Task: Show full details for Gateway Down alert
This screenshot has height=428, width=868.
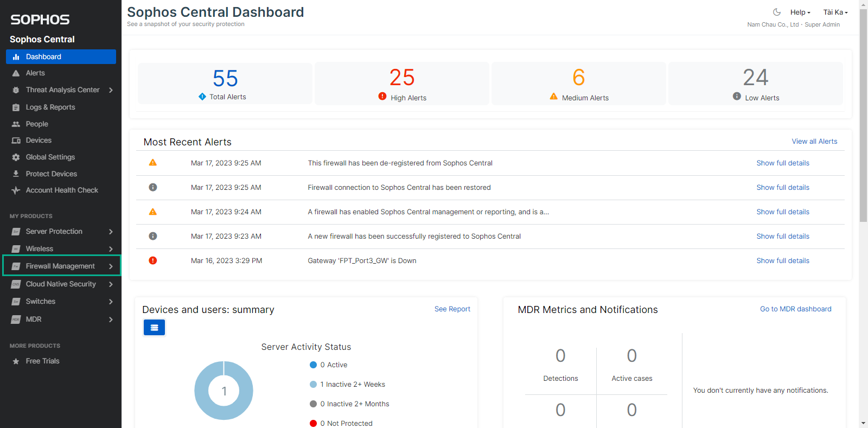Action: click(x=783, y=260)
